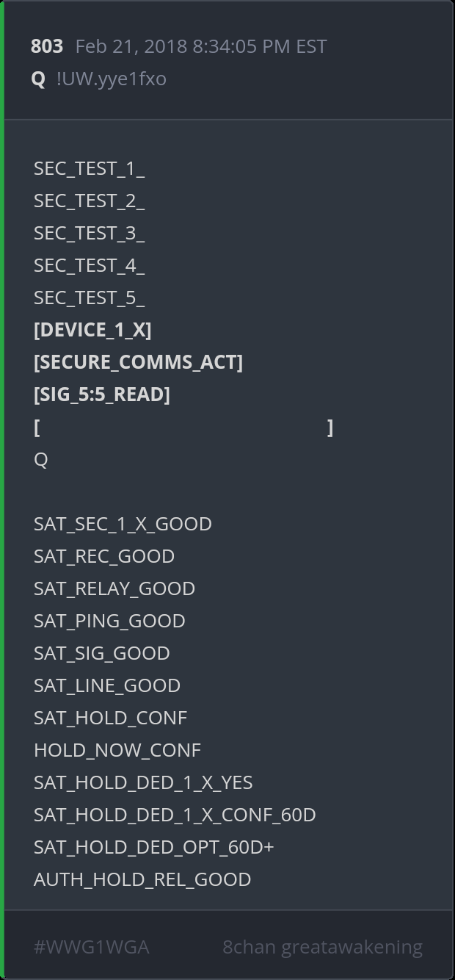The width and height of the screenshot is (455, 980).
Task: Click the HOLD_NOW_CONF line
Action: 117,750
